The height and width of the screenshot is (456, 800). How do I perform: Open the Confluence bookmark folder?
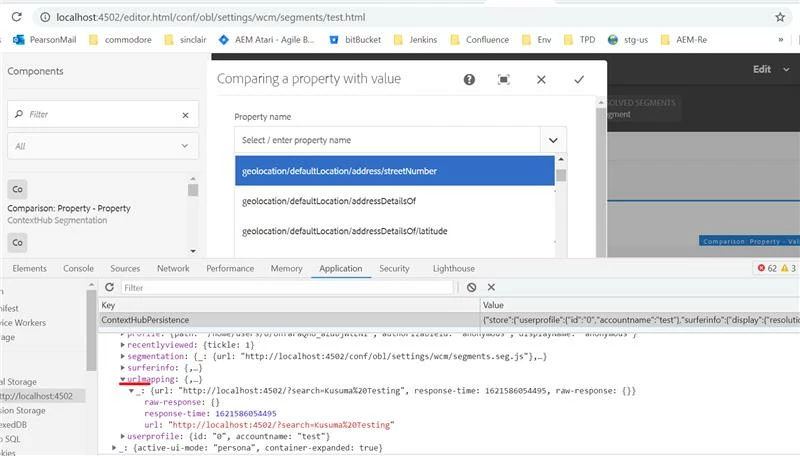[480, 40]
